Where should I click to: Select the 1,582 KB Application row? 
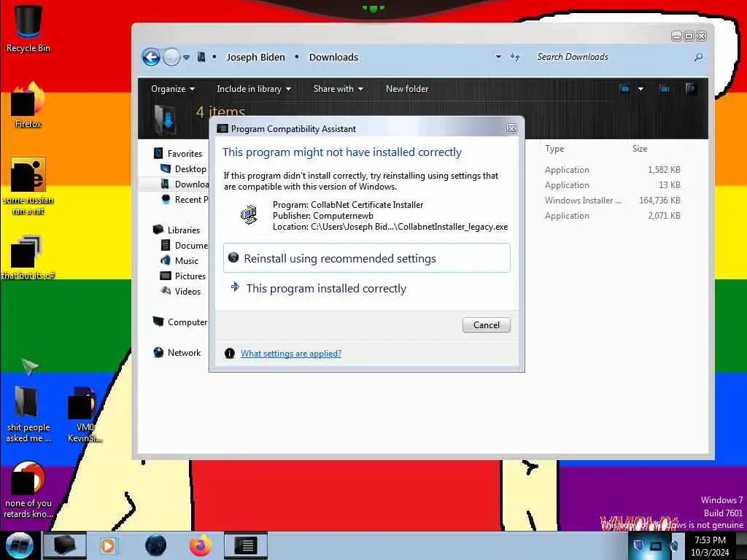613,169
